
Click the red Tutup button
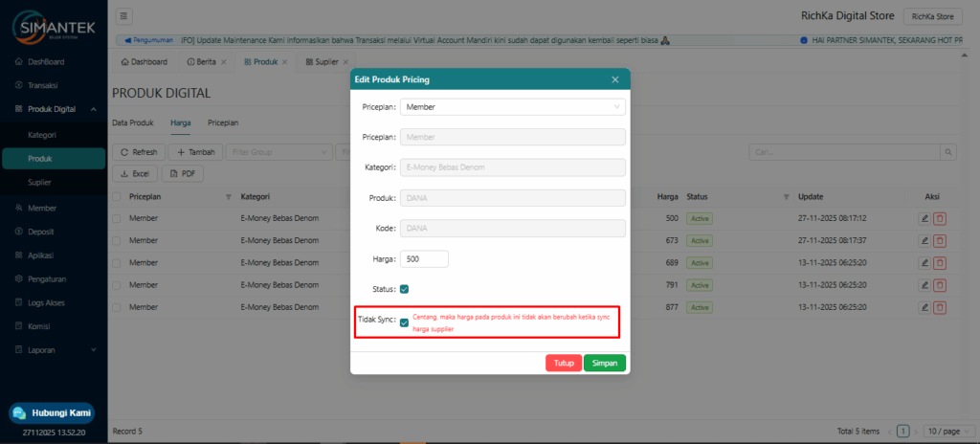click(564, 364)
